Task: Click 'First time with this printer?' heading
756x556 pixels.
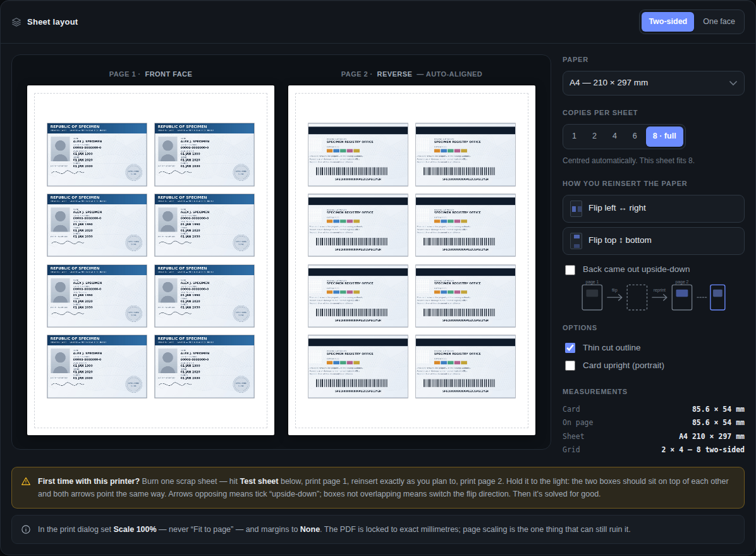Action: click(x=88, y=481)
